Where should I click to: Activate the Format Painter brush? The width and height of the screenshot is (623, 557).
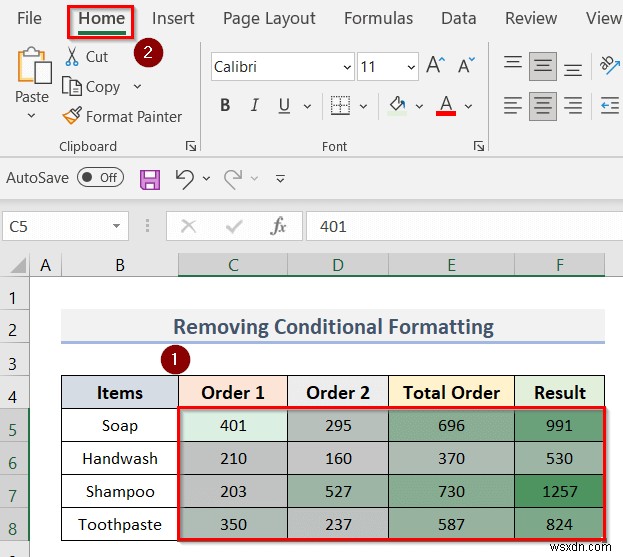[122, 116]
